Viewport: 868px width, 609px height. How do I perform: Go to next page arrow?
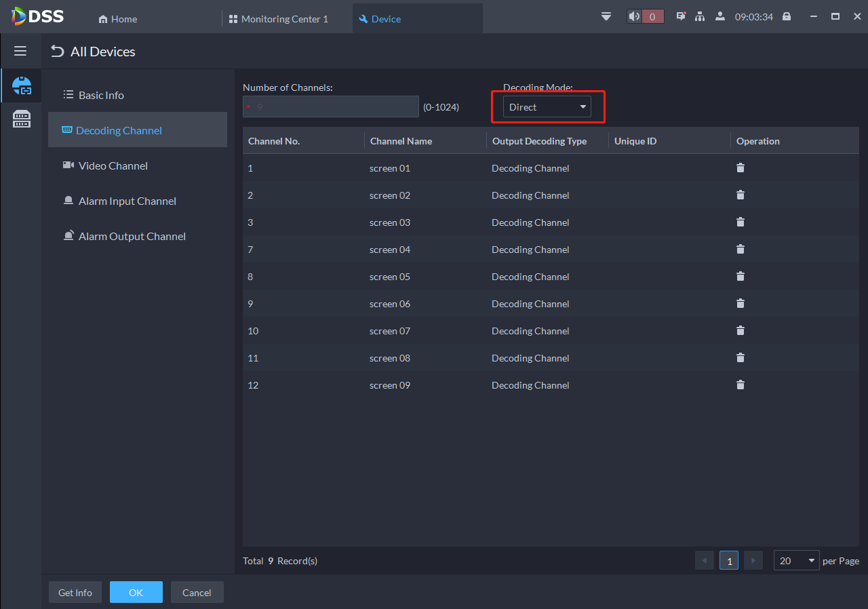pyautogui.click(x=753, y=561)
